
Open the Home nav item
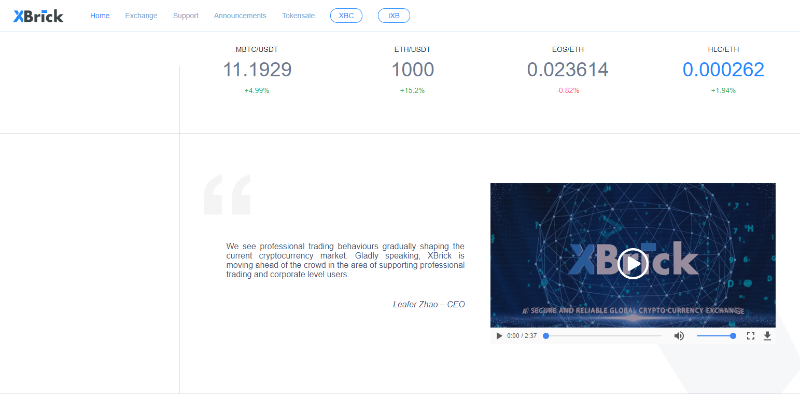click(x=100, y=16)
